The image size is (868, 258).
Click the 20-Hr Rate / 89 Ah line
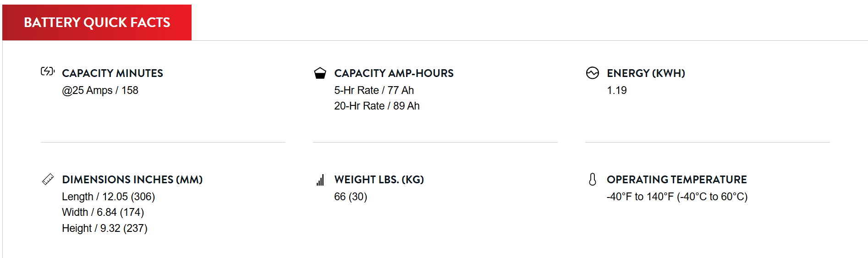pyautogui.click(x=377, y=106)
